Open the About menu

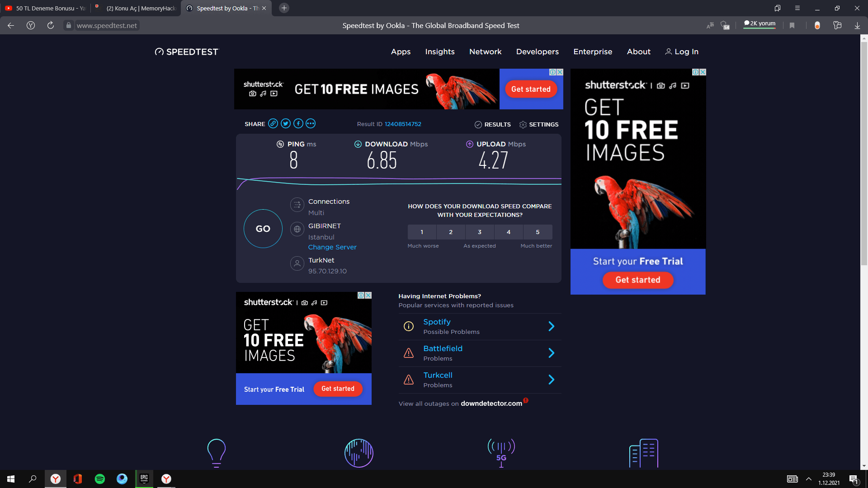tap(639, 52)
